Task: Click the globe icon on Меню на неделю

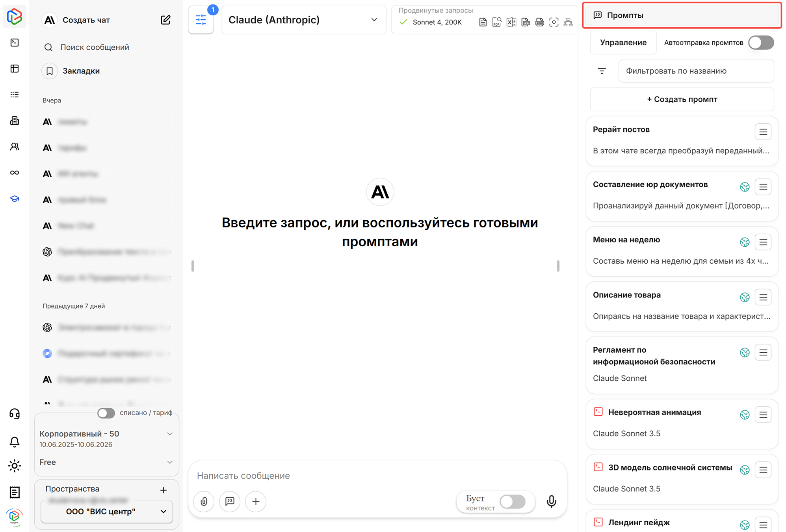Action: click(745, 242)
